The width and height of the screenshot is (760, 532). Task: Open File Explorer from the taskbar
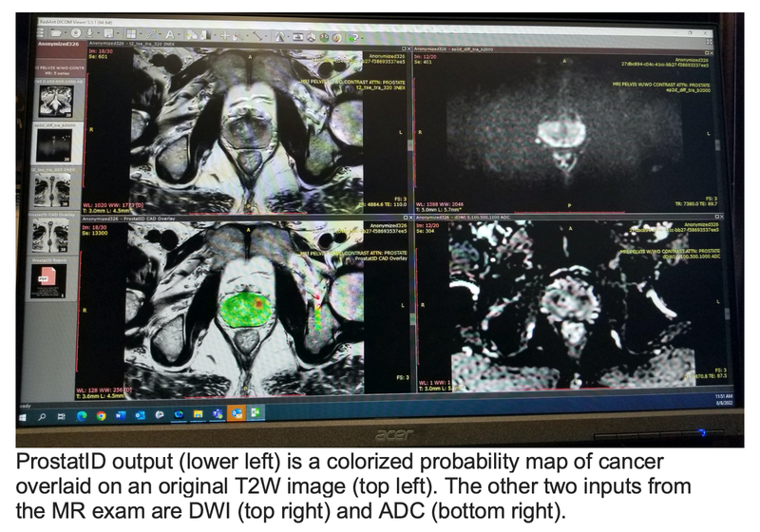click(x=198, y=414)
